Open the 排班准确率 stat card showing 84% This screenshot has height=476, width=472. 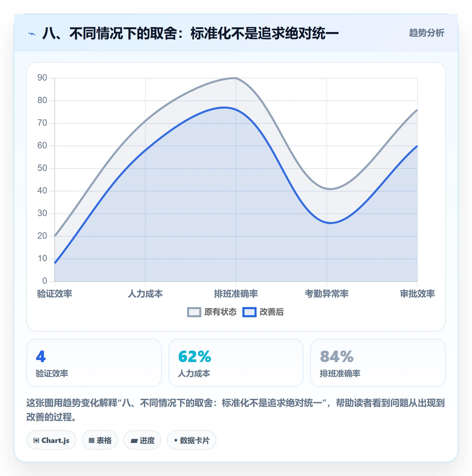[x=378, y=363]
